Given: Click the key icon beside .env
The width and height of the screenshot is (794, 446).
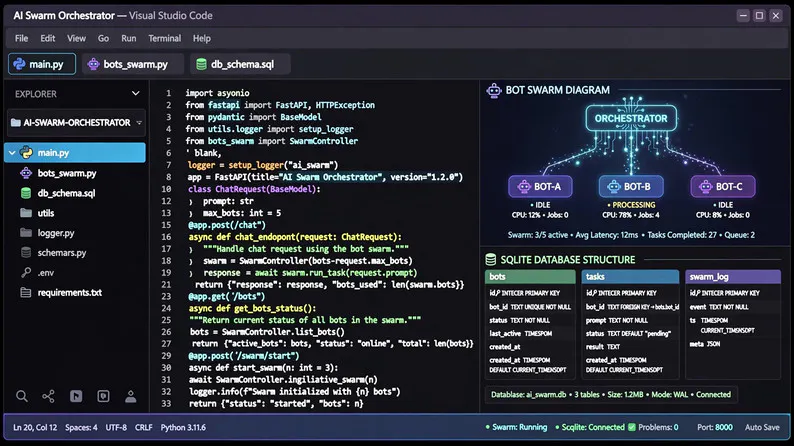Looking at the screenshot, I should 26,272.
